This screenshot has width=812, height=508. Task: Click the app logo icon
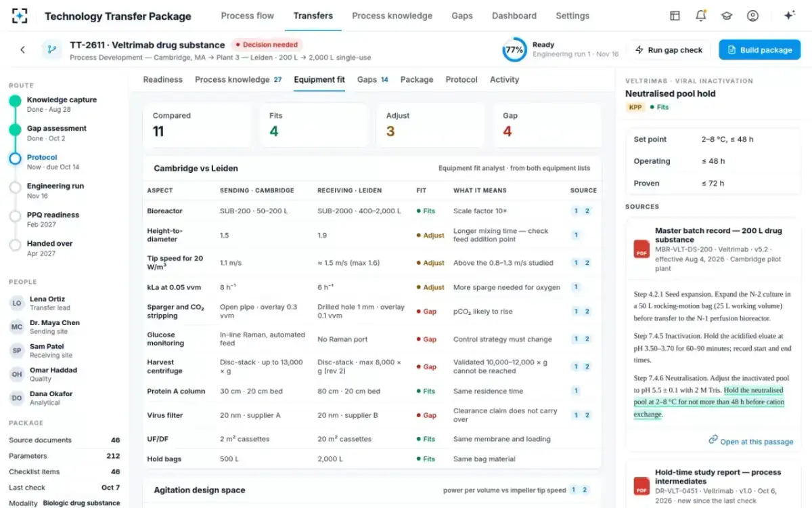coord(20,16)
